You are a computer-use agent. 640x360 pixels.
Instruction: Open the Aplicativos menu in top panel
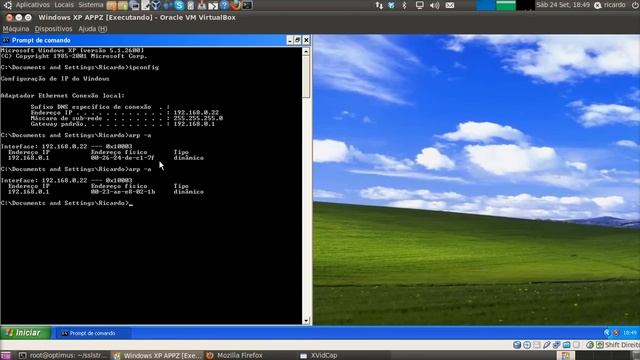pyautogui.click(x=33, y=5)
